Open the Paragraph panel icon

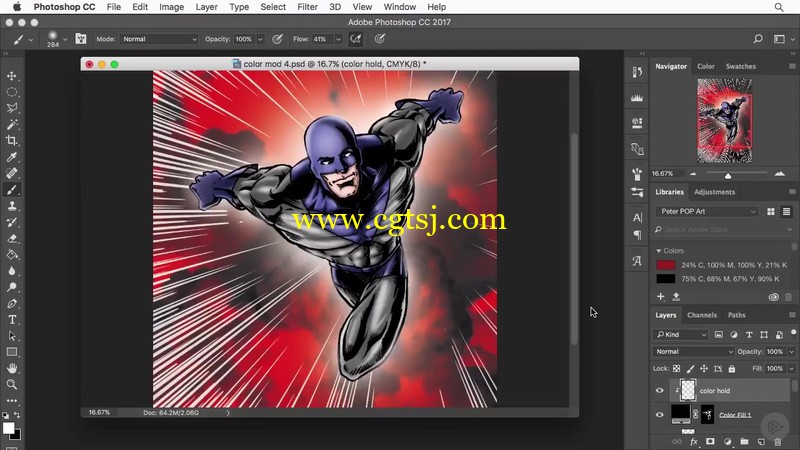637,235
